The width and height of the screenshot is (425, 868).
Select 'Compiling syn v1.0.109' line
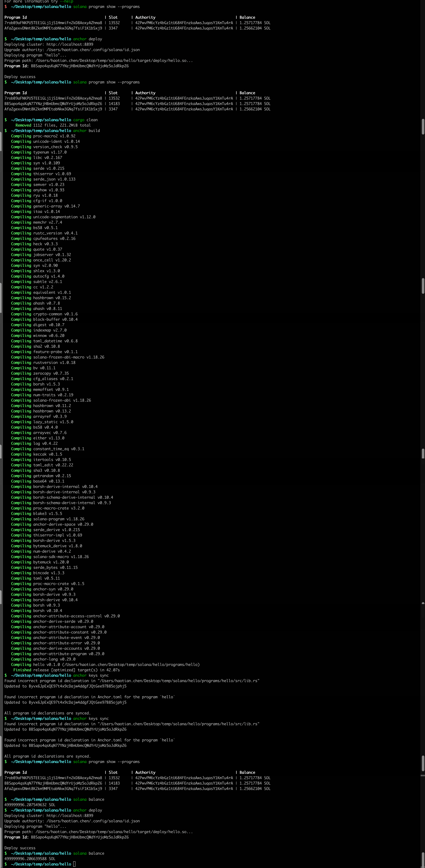coord(35,163)
